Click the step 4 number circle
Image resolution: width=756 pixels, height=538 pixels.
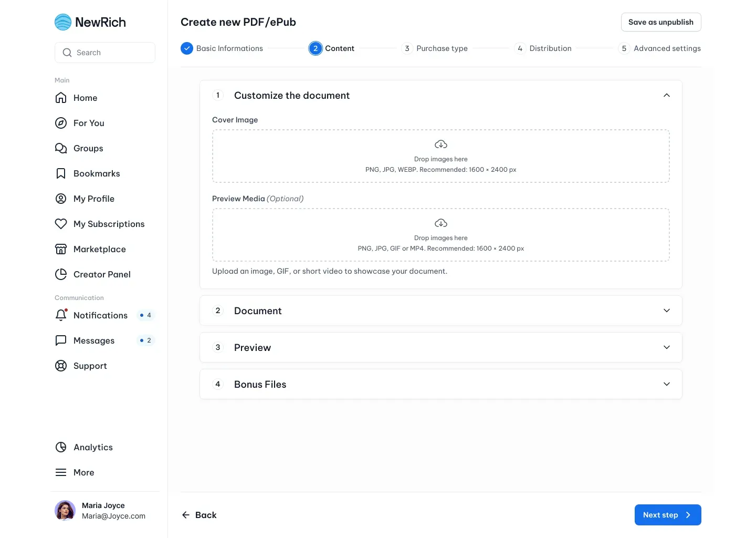pos(520,48)
